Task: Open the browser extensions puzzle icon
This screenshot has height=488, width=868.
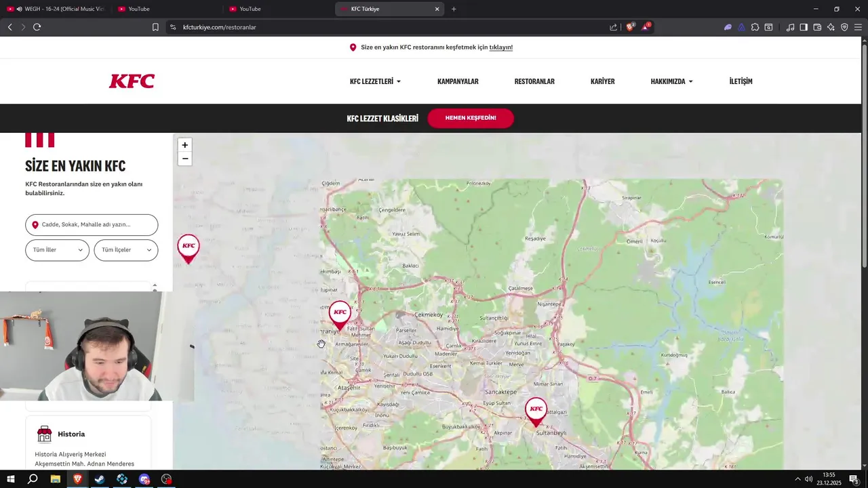Action: tap(755, 27)
